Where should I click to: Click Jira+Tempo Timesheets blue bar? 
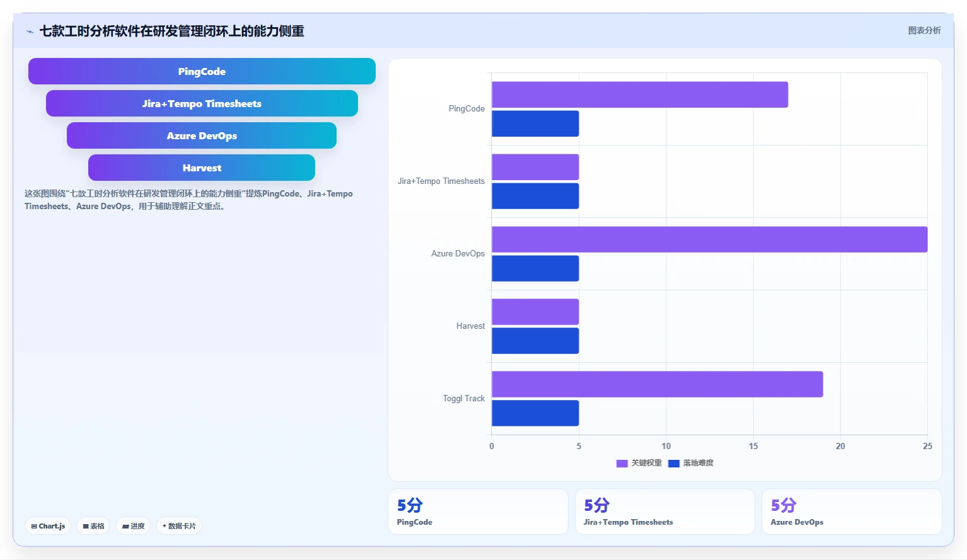click(x=535, y=196)
